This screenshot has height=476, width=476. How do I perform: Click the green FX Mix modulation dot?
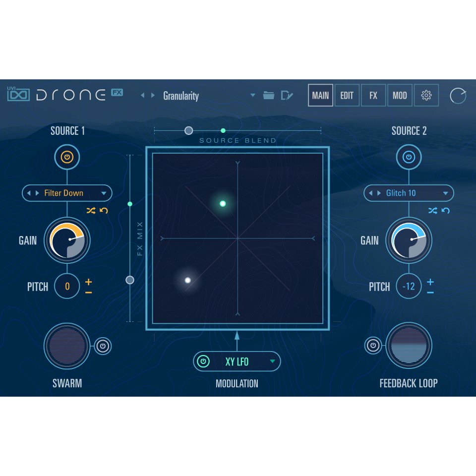[130, 204]
